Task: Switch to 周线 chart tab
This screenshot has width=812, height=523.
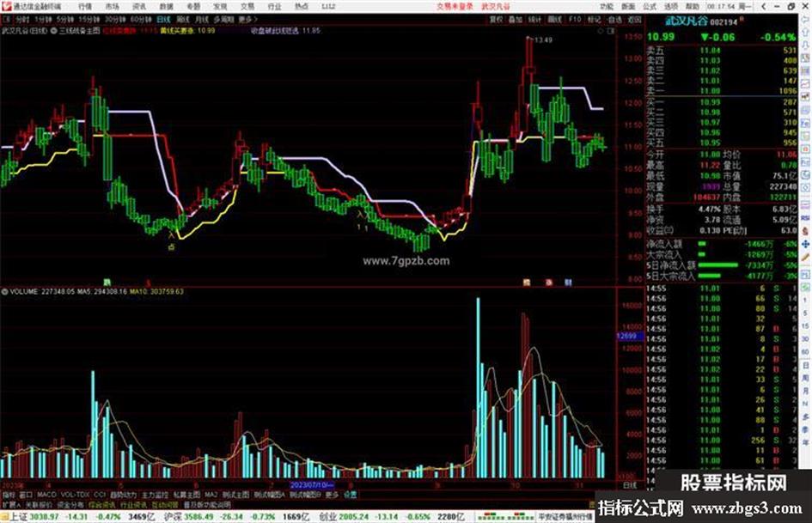Action: (x=183, y=19)
